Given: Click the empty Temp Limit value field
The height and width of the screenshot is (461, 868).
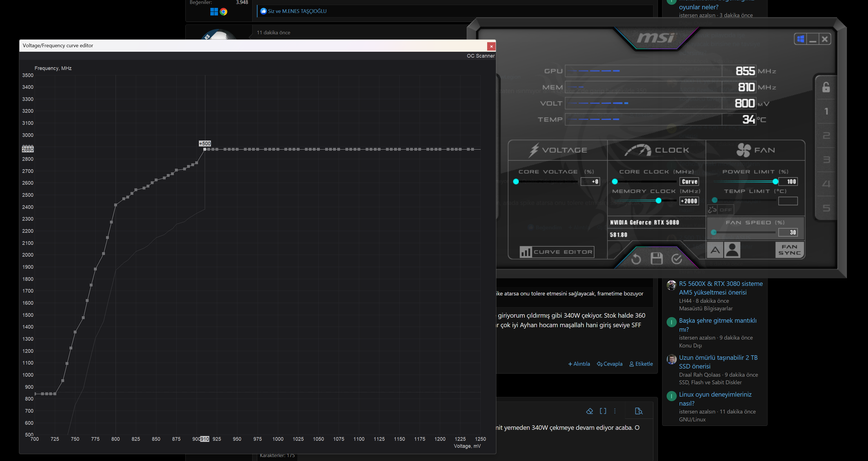Looking at the screenshot, I should (x=788, y=201).
